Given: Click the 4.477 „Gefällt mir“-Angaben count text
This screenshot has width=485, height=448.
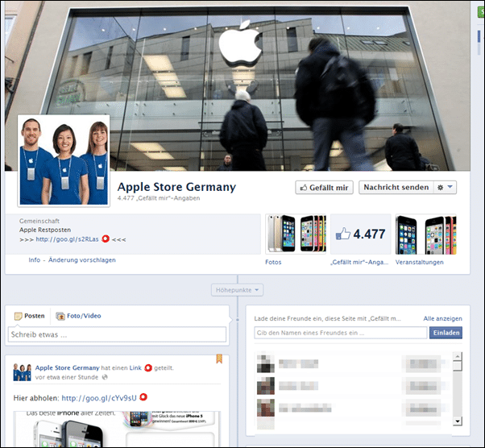Looking at the screenshot, I should click(x=159, y=198).
